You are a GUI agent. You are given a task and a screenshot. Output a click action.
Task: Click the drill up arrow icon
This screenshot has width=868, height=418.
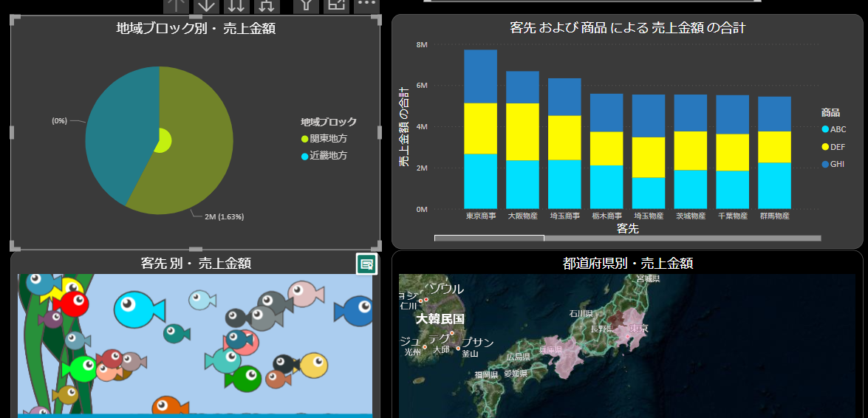click(x=176, y=4)
